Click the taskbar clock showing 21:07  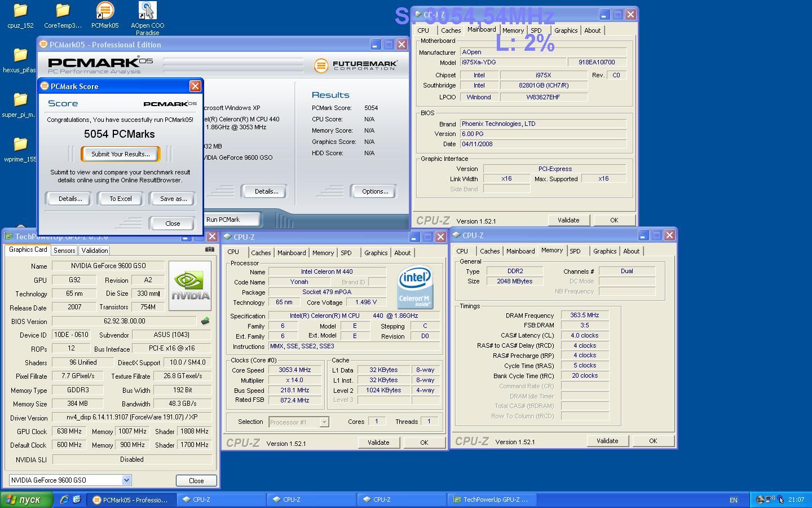tap(796, 500)
